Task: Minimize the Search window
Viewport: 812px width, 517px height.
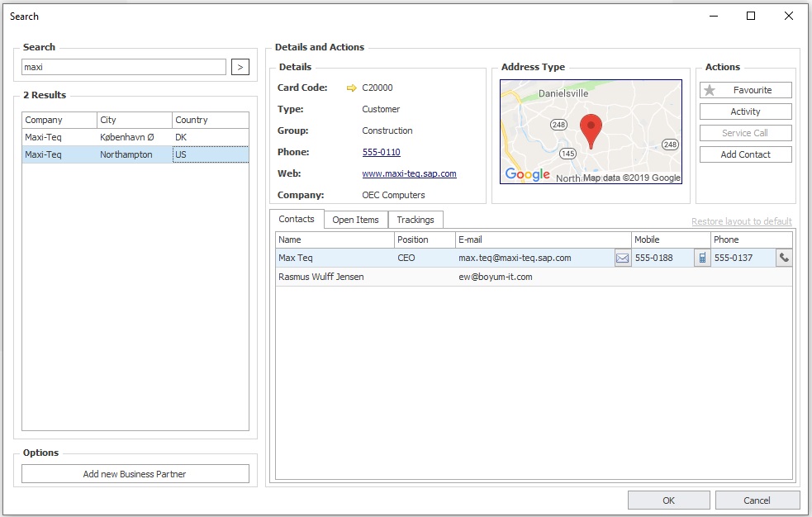Action: (x=714, y=16)
